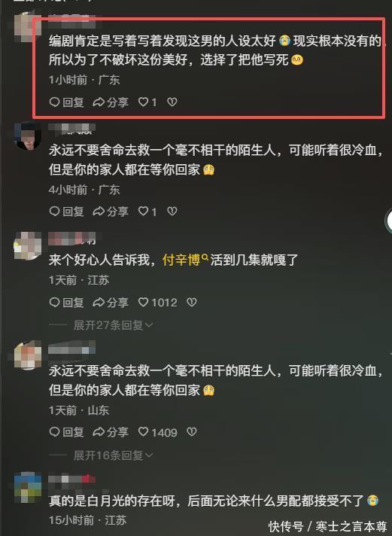
Task: Share the 4-hours-ago Guangdong comment
Action: click(x=111, y=212)
